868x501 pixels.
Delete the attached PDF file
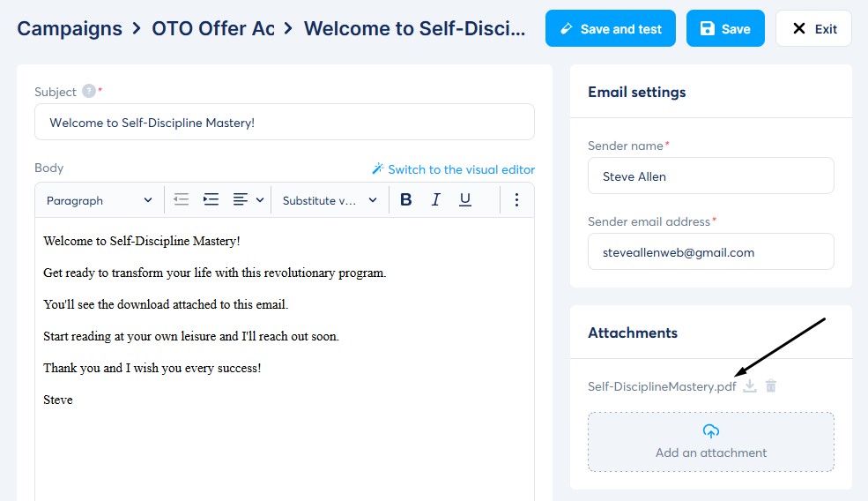pyautogui.click(x=771, y=386)
